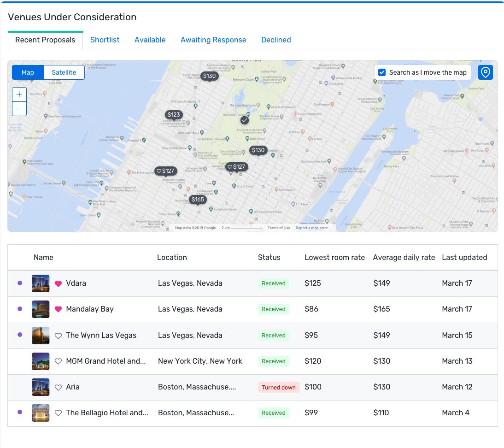Click The Wynn Las Vegas thumbnail

41,336
